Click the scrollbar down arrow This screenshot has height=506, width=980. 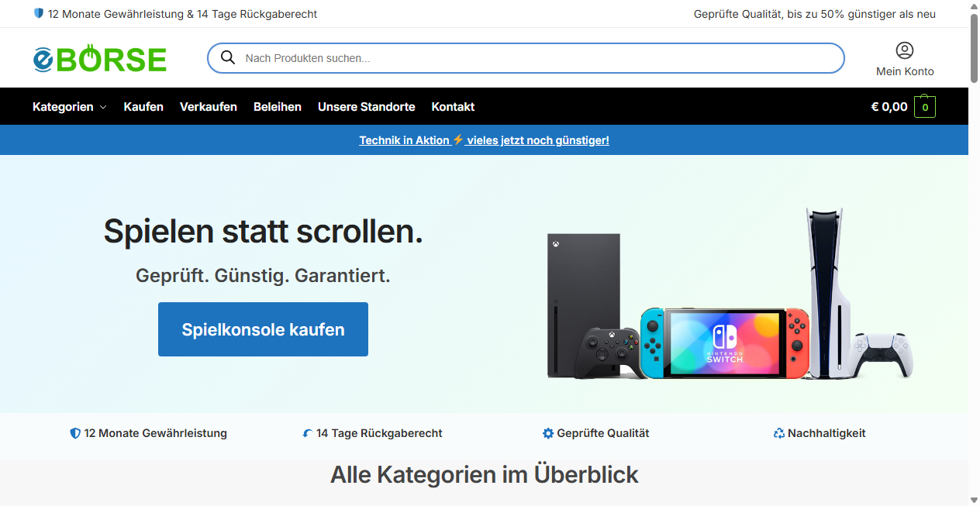tap(974, 500)
